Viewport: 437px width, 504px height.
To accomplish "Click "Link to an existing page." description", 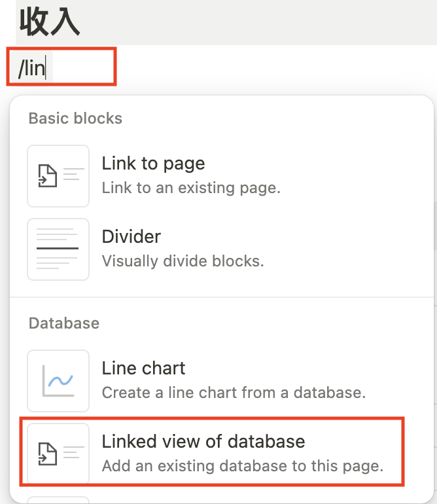I will point(191,189).
